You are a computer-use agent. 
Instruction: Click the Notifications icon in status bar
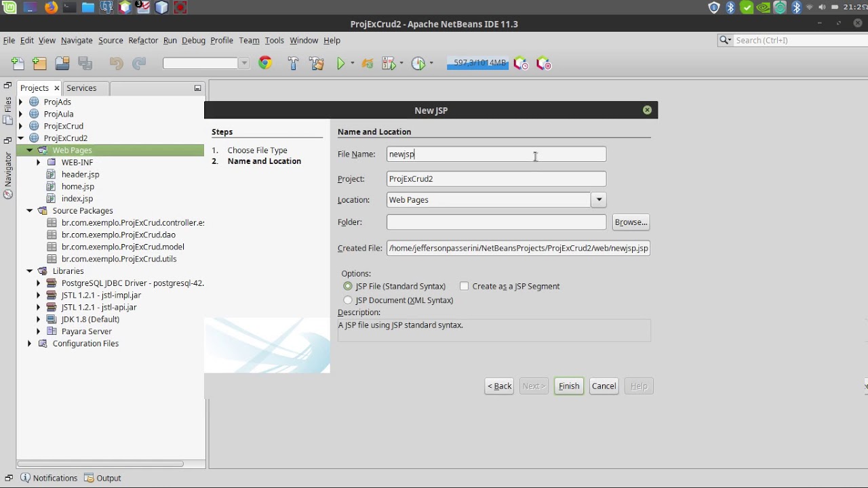point(26,478)
